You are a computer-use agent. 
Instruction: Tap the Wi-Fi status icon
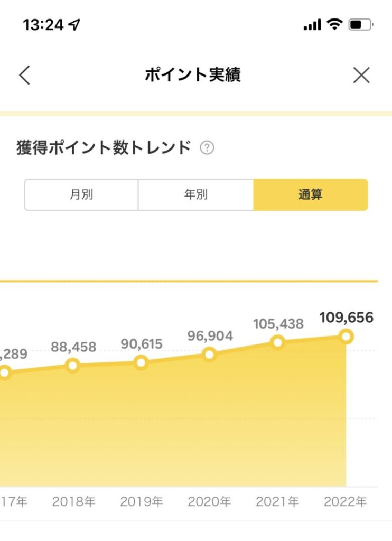(334, 24)
